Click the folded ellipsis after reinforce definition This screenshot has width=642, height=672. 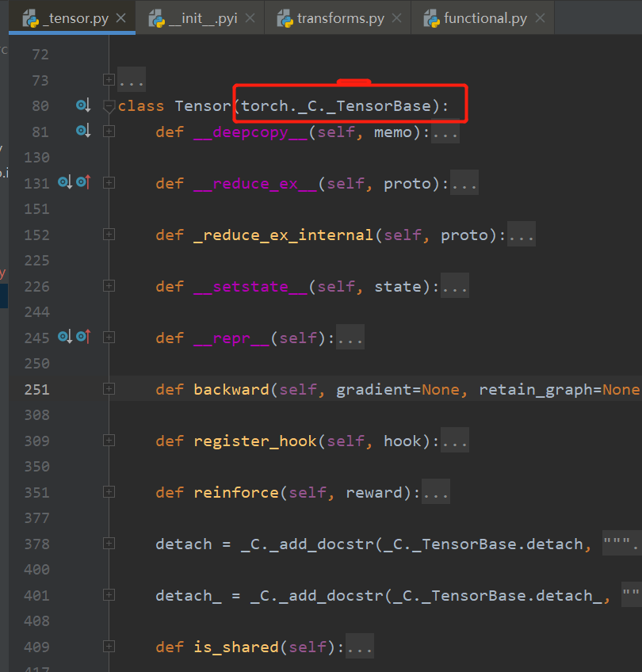click(435, 493)
